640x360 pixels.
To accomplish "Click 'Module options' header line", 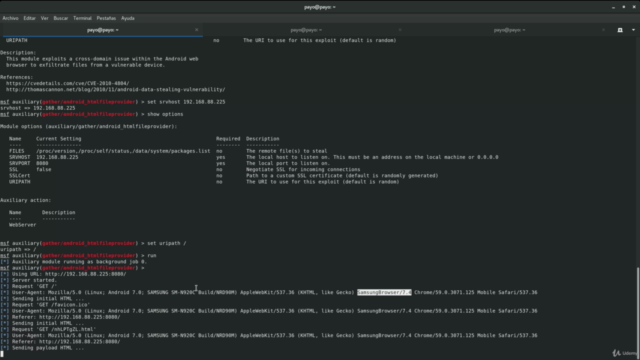I will point(89,127).
